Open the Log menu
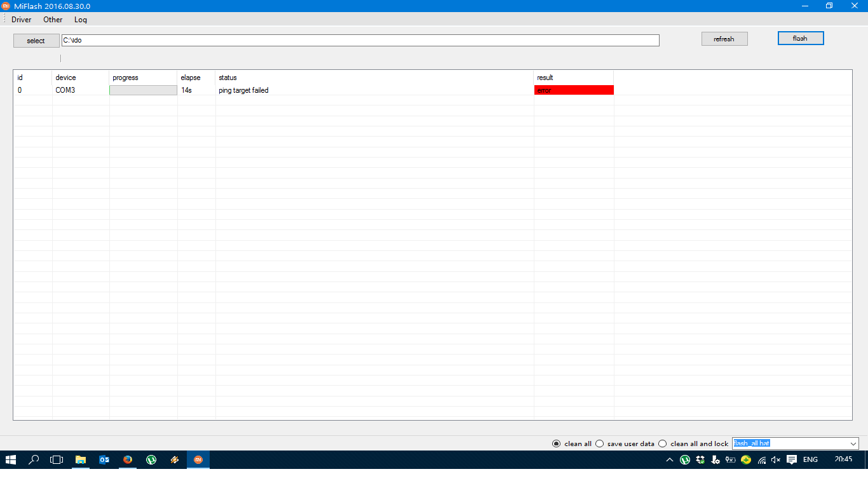This screenshot has width=868, height=488. [x=81, y=20]
